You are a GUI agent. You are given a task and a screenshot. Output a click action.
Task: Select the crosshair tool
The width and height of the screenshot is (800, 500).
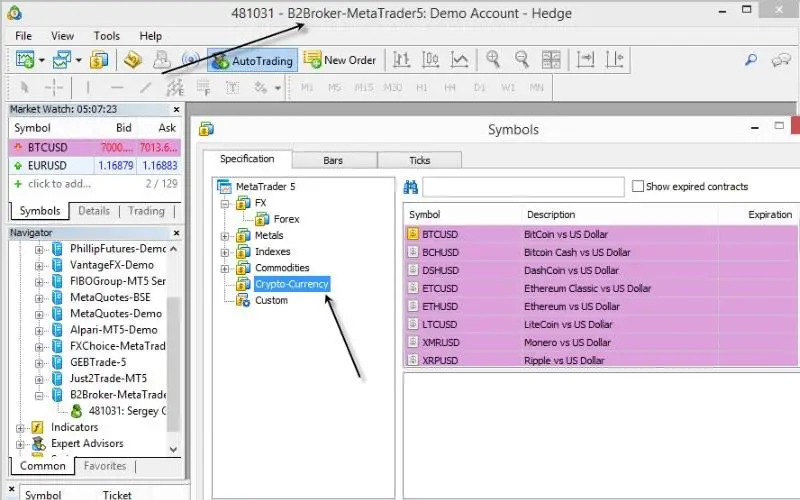click(x=54, y=88)
